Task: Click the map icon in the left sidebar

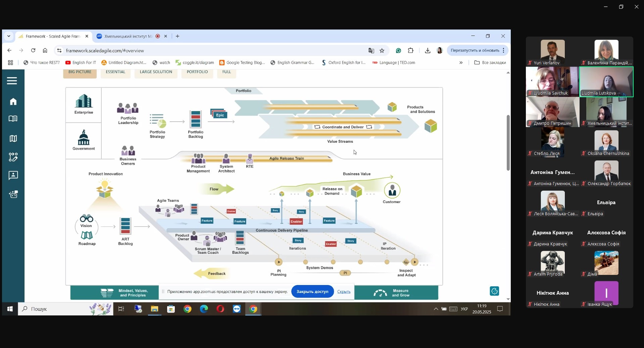Action: [x=13, y=138]
